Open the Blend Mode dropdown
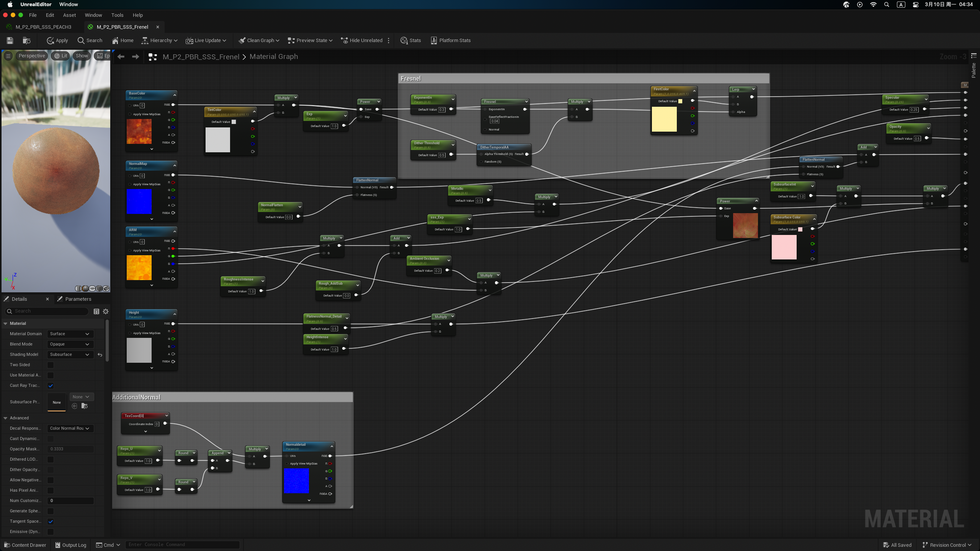980x551 pixels. (70, 344)
